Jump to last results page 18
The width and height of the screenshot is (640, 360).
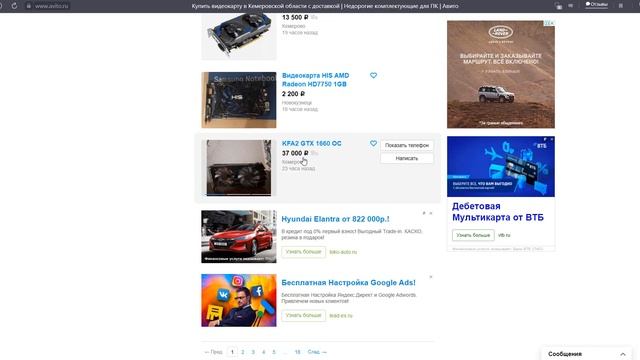click(298, 352)
